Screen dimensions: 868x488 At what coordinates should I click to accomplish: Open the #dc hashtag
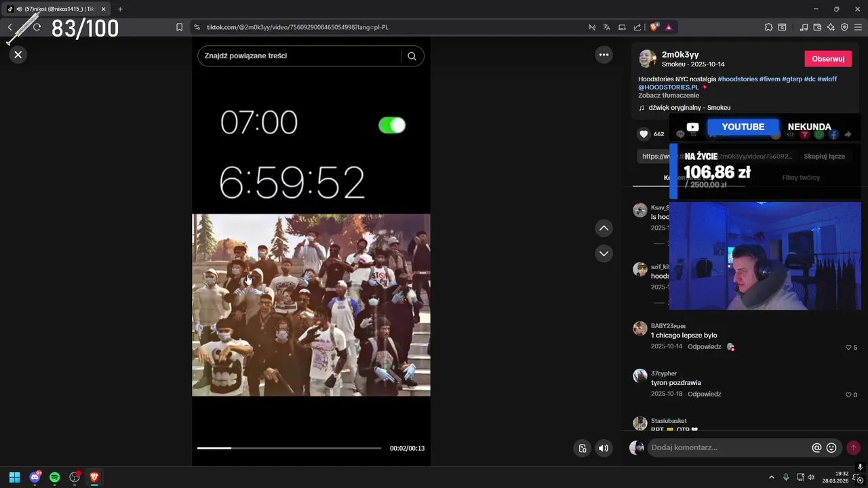coord(810,79)
